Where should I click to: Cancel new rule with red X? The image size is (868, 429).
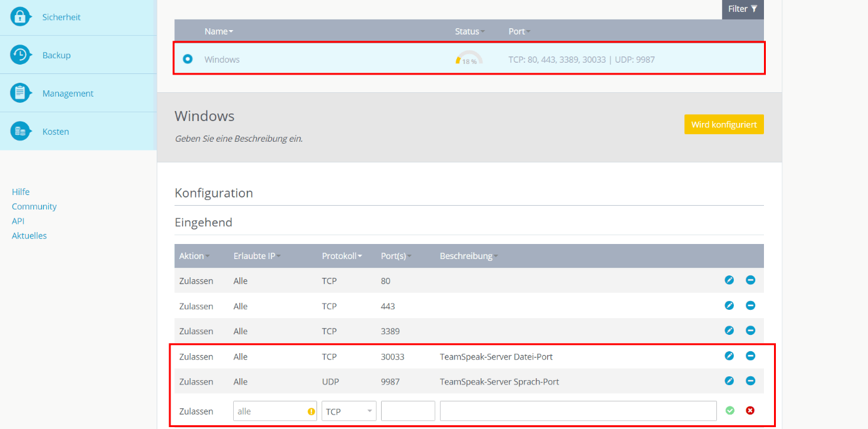750,410
